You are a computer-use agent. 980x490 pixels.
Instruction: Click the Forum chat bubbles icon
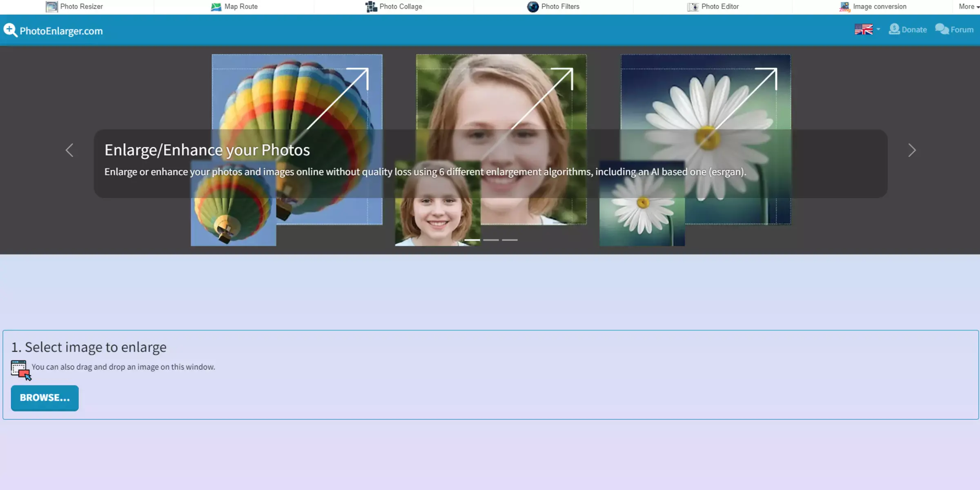(x=942, y=29)
